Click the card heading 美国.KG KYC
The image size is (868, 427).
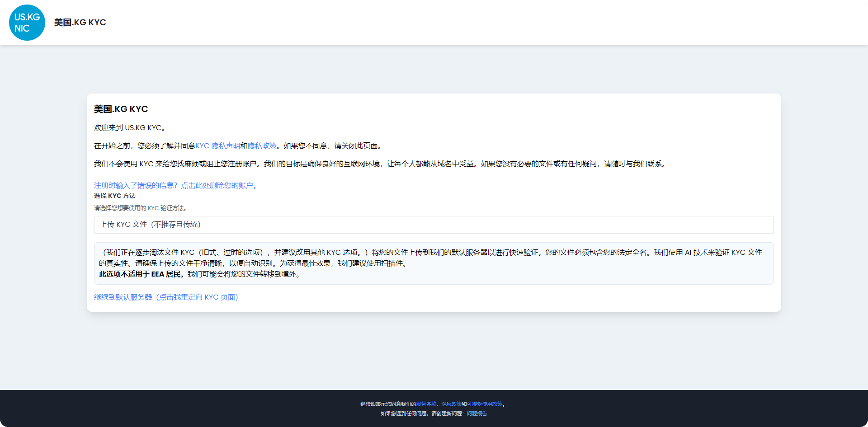coord(121,109)
